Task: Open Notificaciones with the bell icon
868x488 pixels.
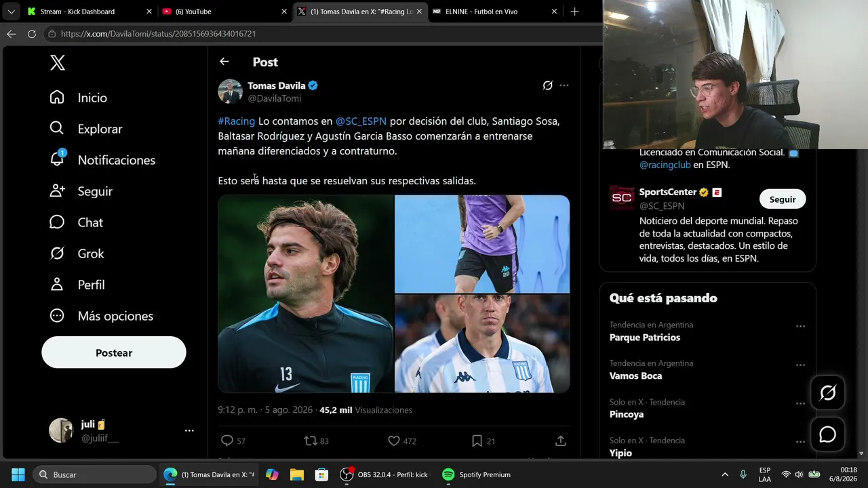Action: pyautogui.click(x=102, y=160)
